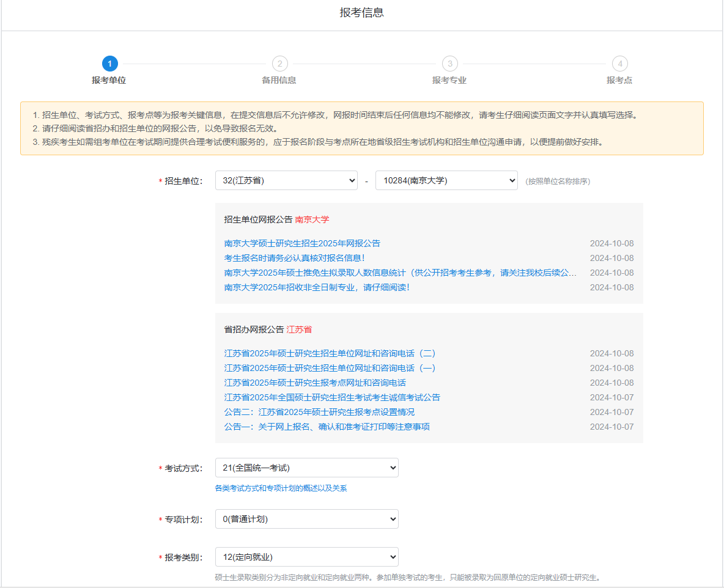Open 南京大学2025年硕士推免生拟录取人数信息统计 link
The width and height of the screenshot is (724, 588).
click(x=400, y=273)
